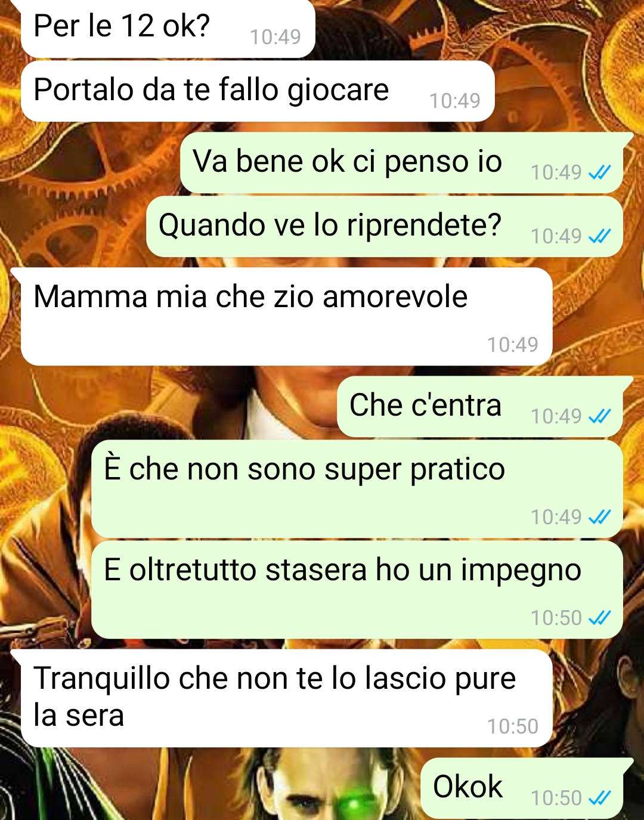Select the 'Okok' message bubble
Viewport: 644px width, 820px height.
pos(522,788)
